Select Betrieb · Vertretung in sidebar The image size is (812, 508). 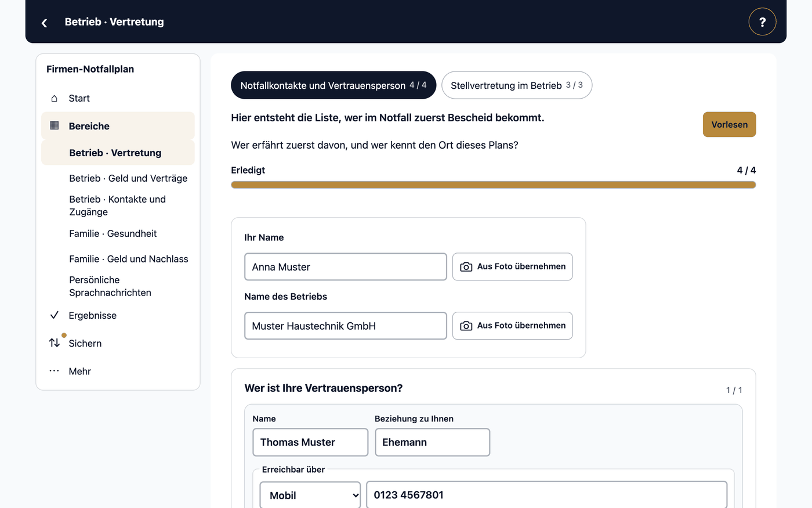click(118, 153)
